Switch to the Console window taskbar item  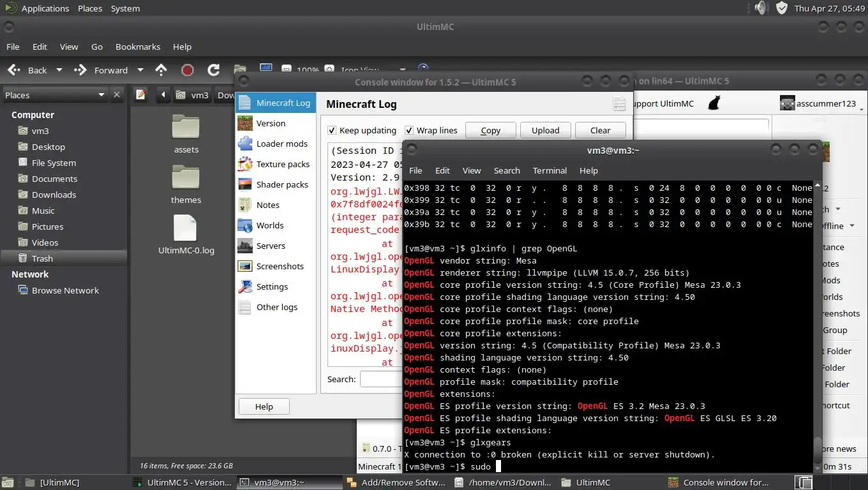(x=717, y=482)
